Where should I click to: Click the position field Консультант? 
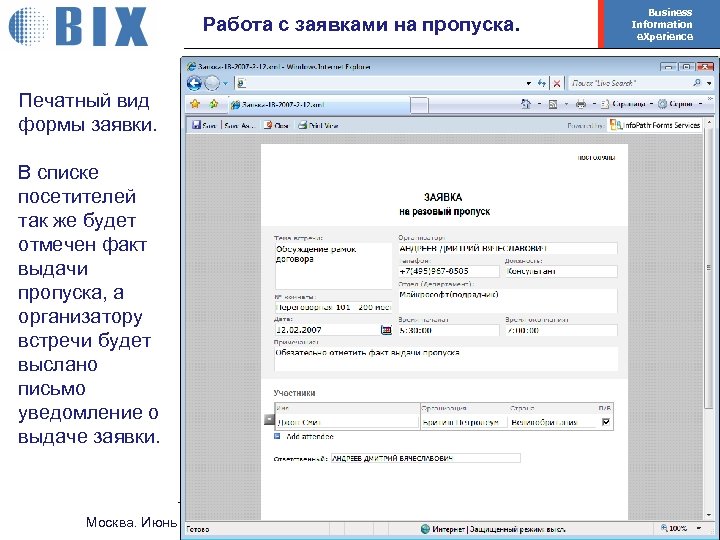[561, 271]
